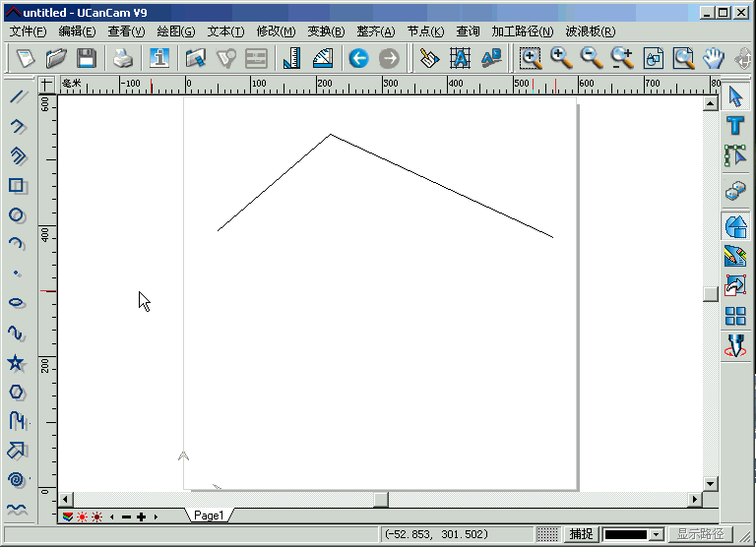This screenshot has width=756, height=547.
Task: Go to previous page with left triangle
Action: [112, 517]
